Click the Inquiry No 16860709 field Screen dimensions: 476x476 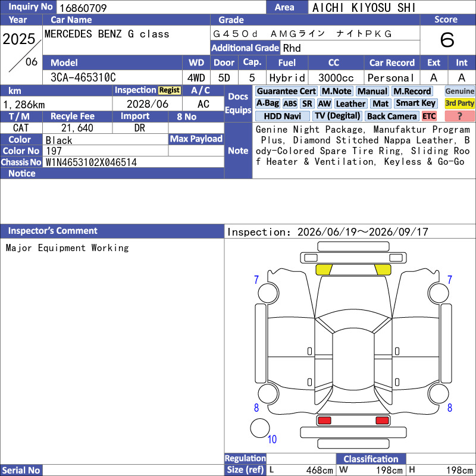[x=161, y=8]
